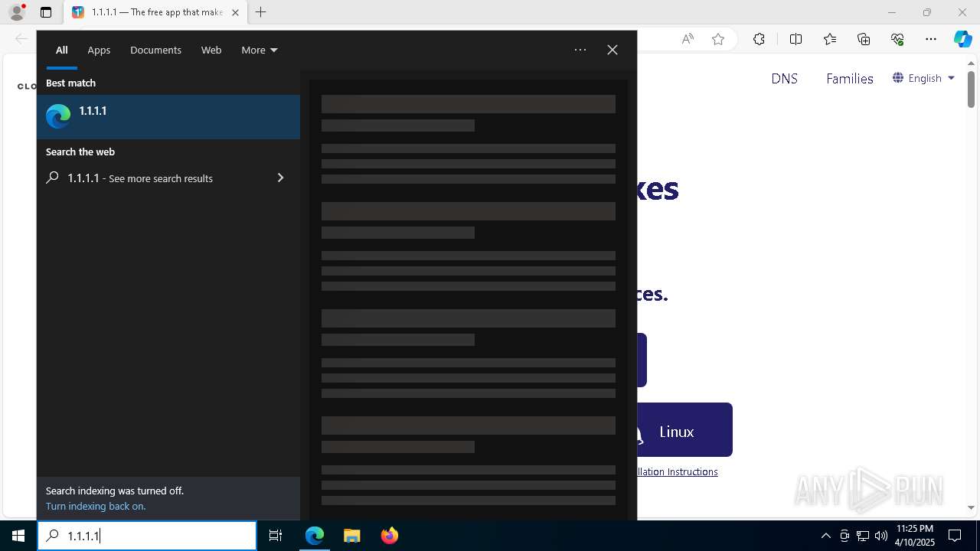Open the network status tray icon
980x551 pixels.
pyautogui.click(x=863, y=536)
